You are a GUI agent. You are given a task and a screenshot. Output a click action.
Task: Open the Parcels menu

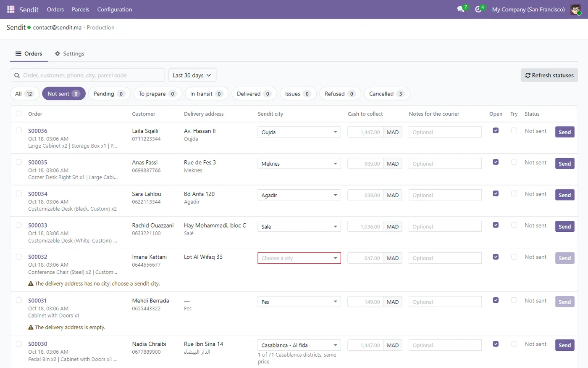coord(81,9)
